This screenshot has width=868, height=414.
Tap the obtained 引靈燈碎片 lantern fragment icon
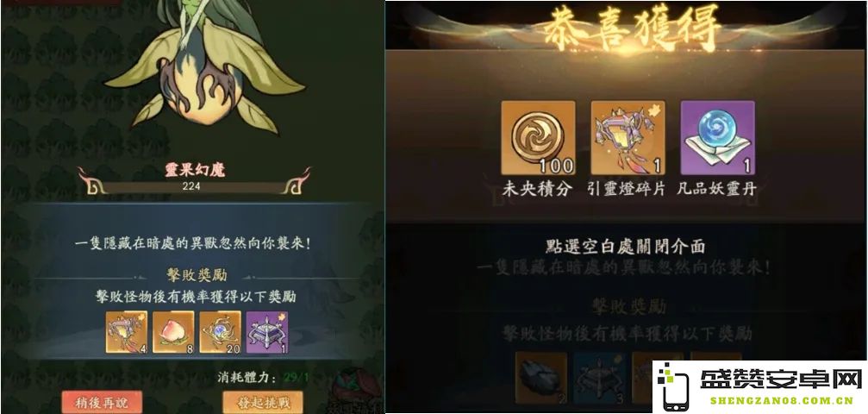[628, 138]
